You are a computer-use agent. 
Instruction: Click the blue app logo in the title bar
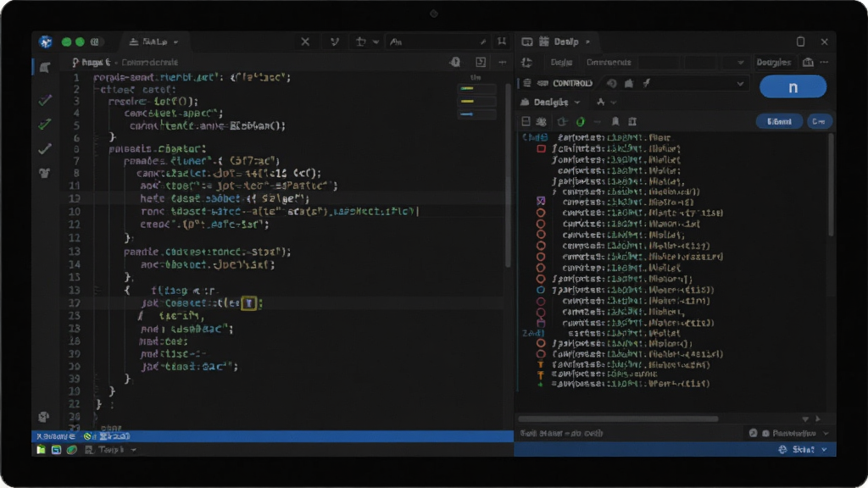tap(46, 42)
